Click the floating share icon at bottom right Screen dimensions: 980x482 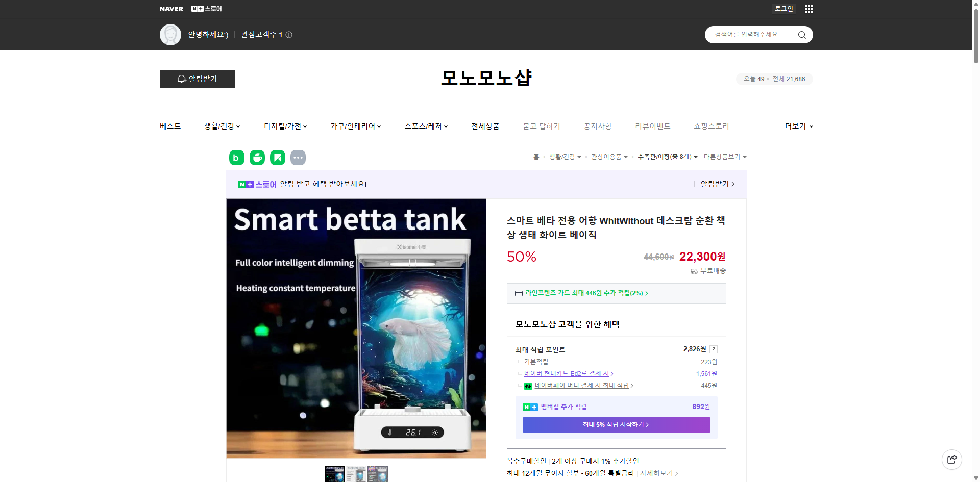click(952, 459)
